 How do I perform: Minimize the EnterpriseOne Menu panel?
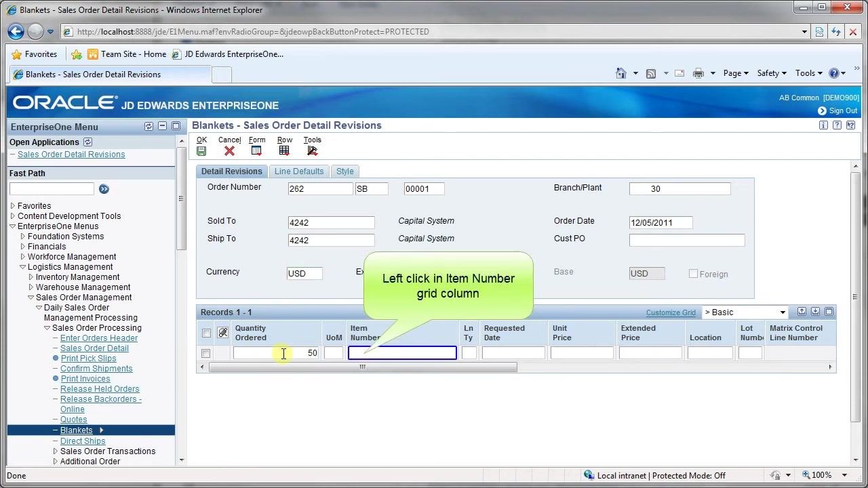[162, 127]
